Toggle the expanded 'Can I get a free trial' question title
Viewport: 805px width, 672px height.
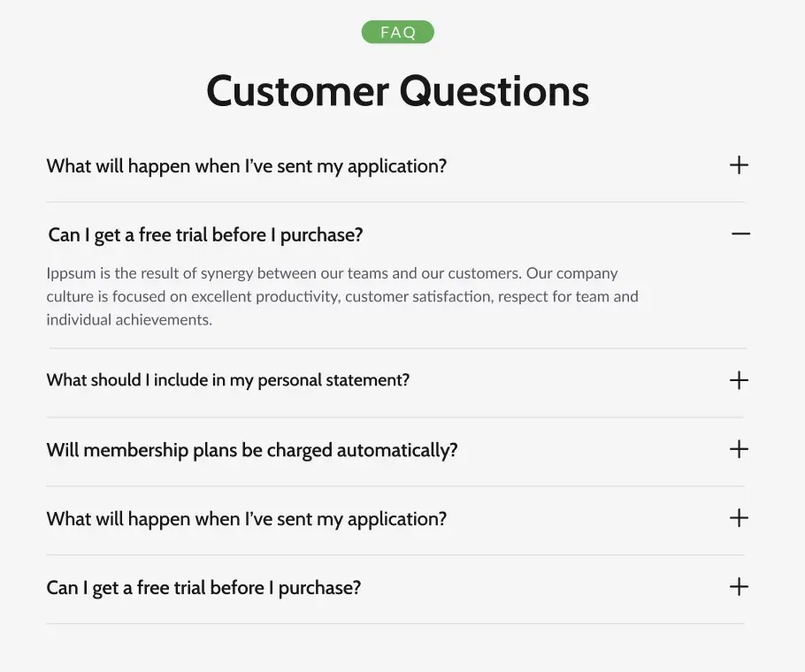[205, 235]
